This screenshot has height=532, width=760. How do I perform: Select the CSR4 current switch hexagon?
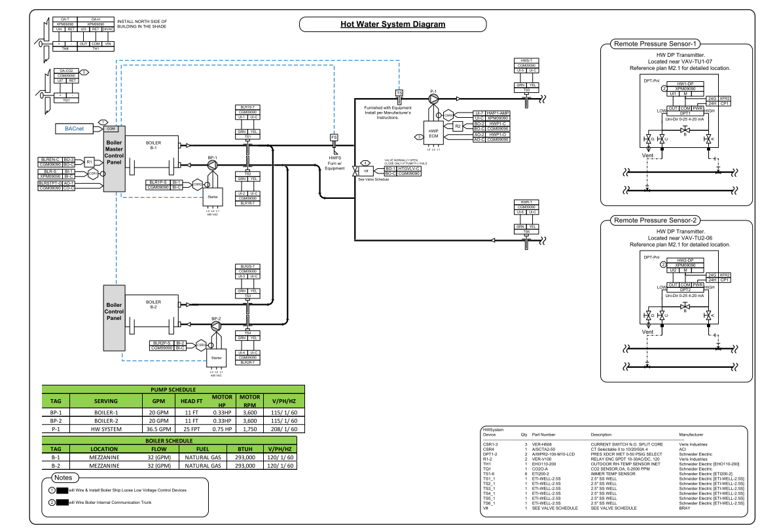tap(449, 115)
